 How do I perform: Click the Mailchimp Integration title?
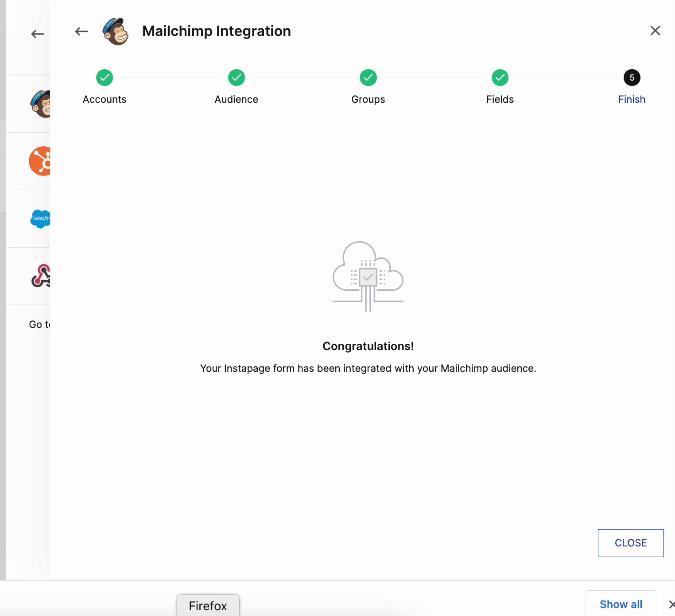point(217,31)
